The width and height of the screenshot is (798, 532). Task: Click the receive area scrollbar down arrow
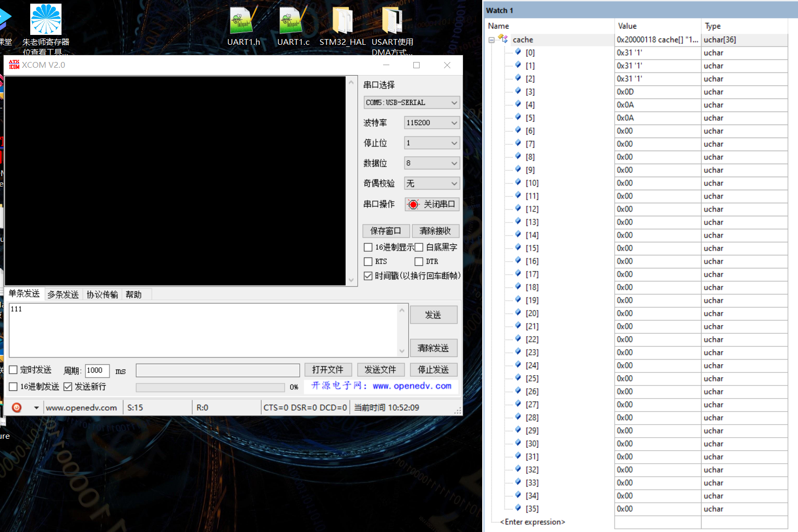(351, 280)
